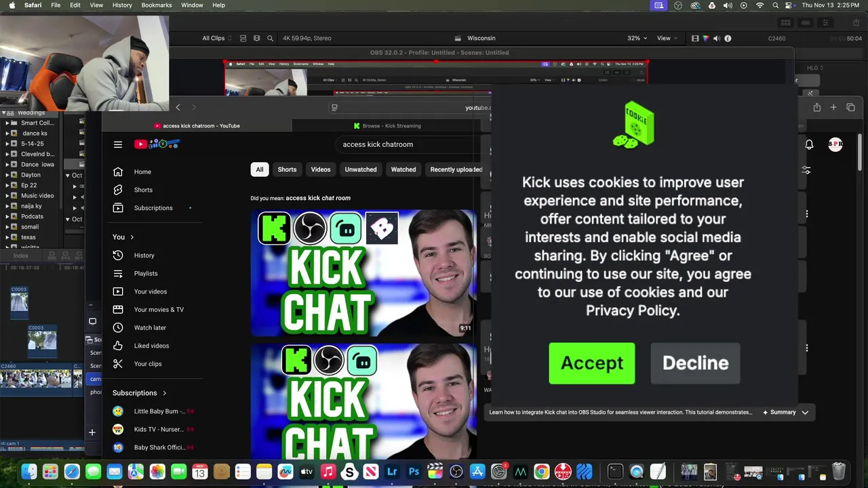The height and width of the screenshot is (488, 868).
Task: Open Finder from the Dock
Action: coord(28,471)
